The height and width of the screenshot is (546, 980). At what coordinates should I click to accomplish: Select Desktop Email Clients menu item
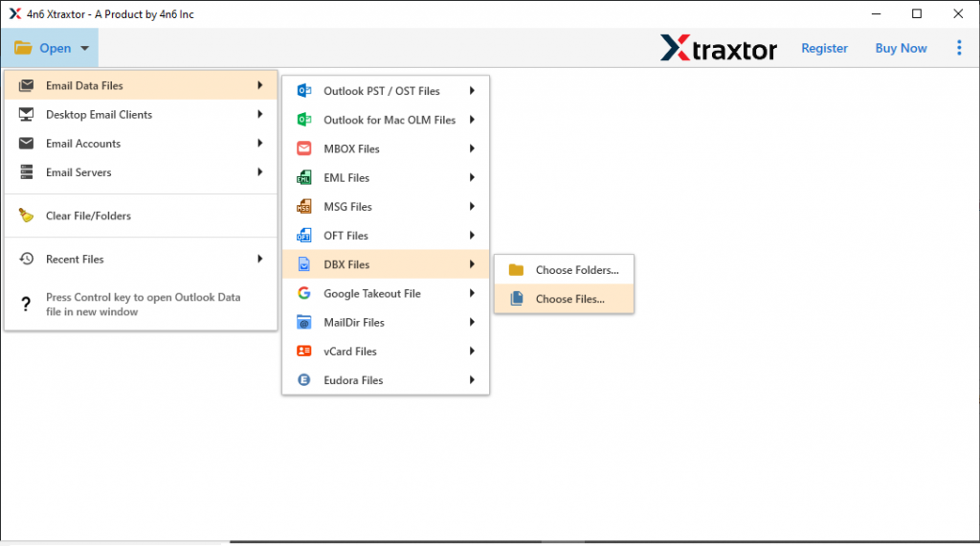click(x=141, y=114)
